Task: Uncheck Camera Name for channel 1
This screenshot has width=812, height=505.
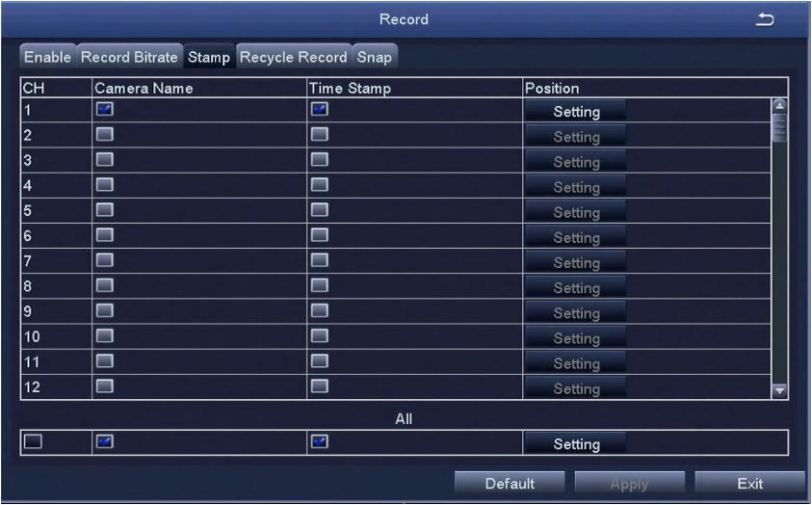Action: point(104,111)
